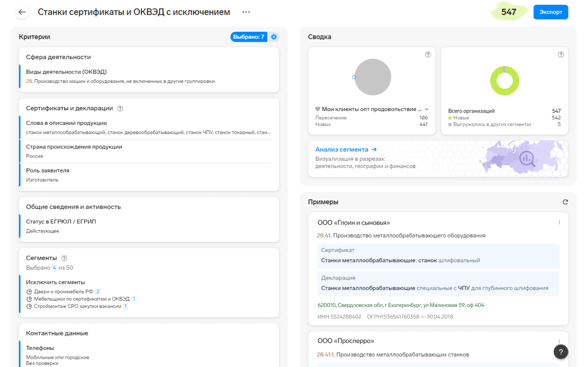Click the Выбрано: 7 badge
This screenshot has width=588, height=367.
click(x=249, y=37)
